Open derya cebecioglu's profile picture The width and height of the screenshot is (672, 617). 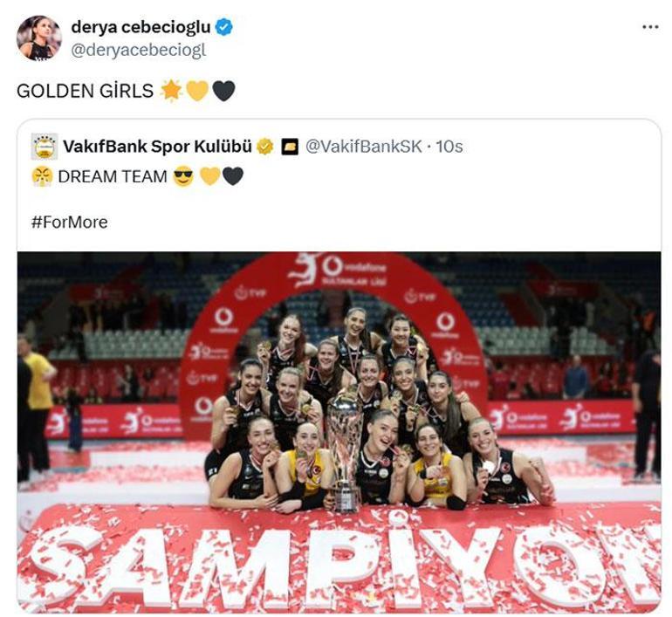click(38, 38)
